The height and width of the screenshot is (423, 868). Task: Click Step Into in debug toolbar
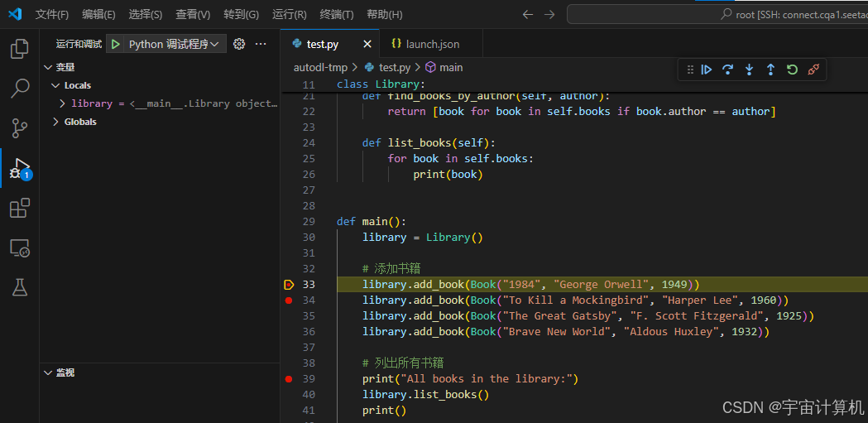tap(749, 70)
